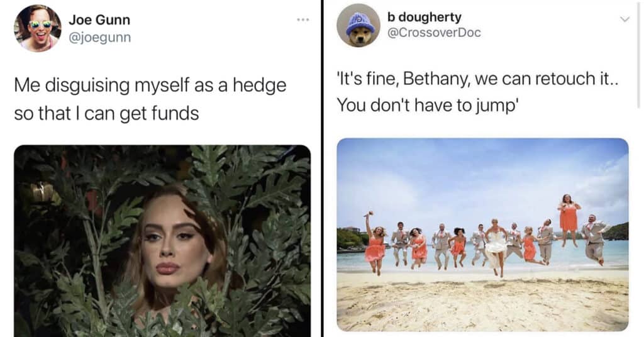The width and height of the screenshot is (644, 337).
Task: Click b dougherty's dog avatar
Action: [358, 25]
